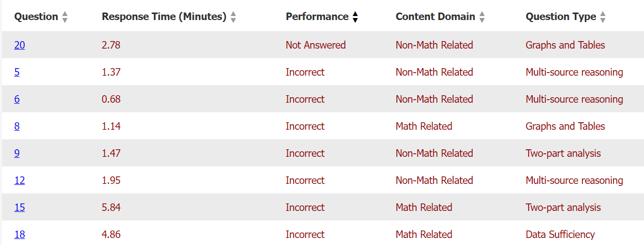Sort by Question Type column arrows
Viewport: 644px width, 245px height.
(603, 17)
